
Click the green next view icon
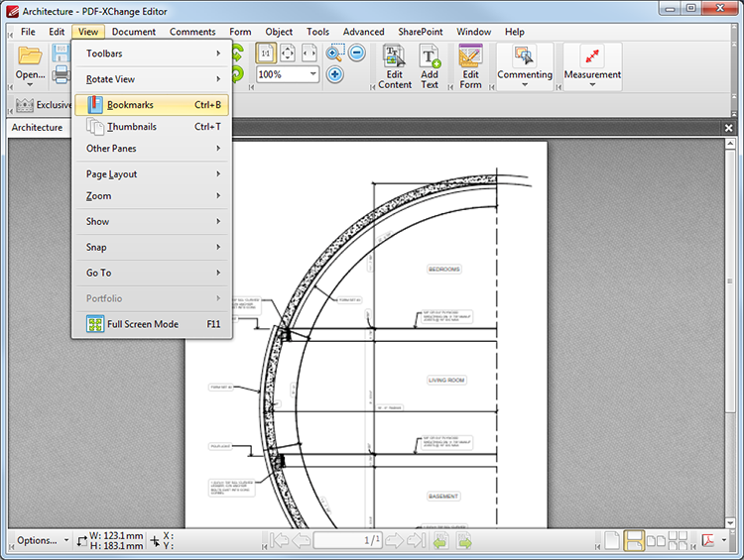464,540
